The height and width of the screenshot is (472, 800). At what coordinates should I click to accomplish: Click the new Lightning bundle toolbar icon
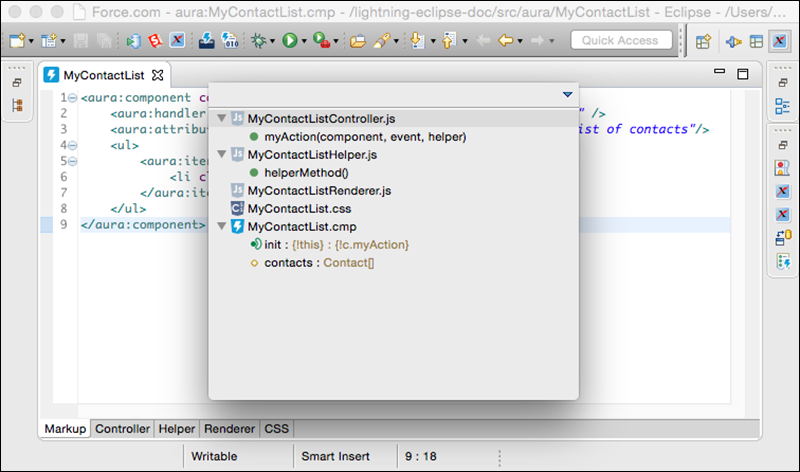tap(49, 40)
